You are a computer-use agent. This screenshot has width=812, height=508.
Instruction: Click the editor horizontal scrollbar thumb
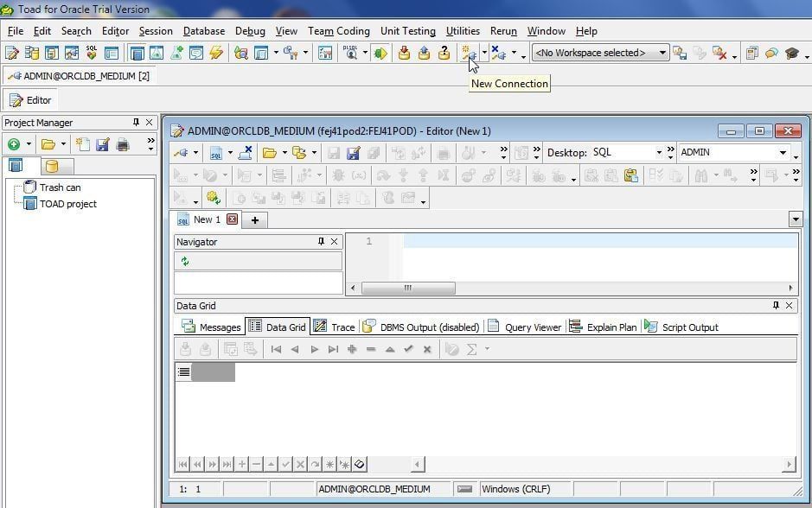point(408,288)
